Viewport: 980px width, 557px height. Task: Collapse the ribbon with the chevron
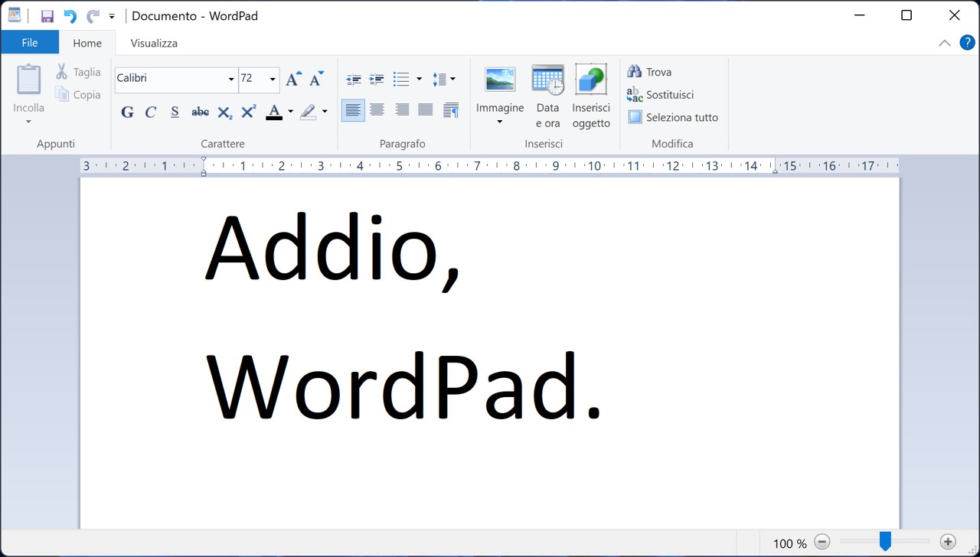click(x=945, y=43)
